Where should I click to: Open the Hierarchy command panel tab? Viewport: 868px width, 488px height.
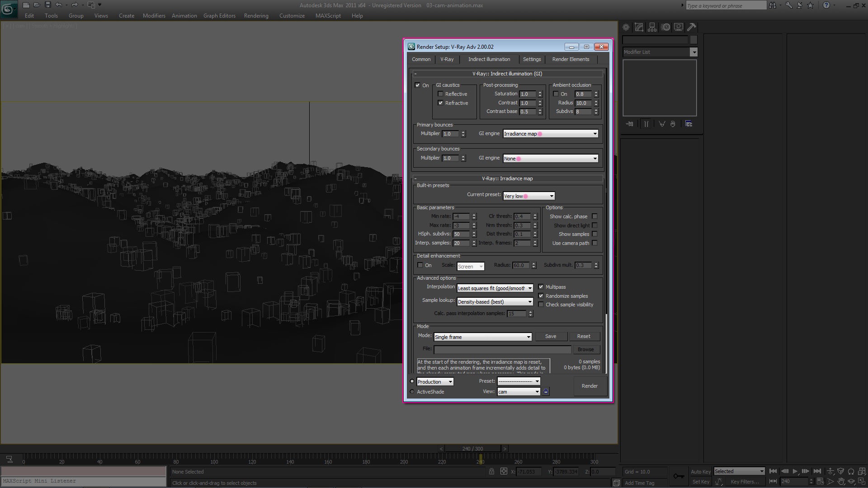point(652,27)
